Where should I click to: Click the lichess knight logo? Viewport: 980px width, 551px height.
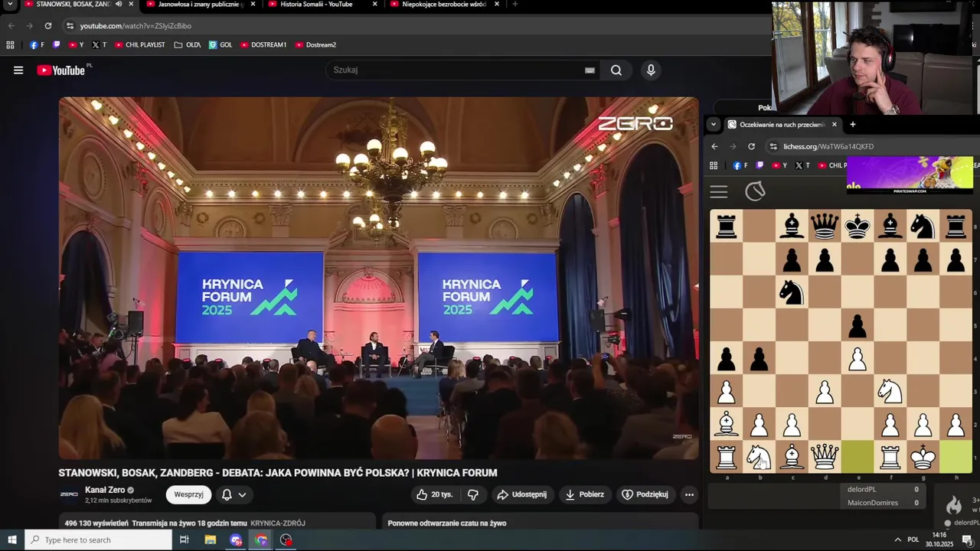pos(755,191)
